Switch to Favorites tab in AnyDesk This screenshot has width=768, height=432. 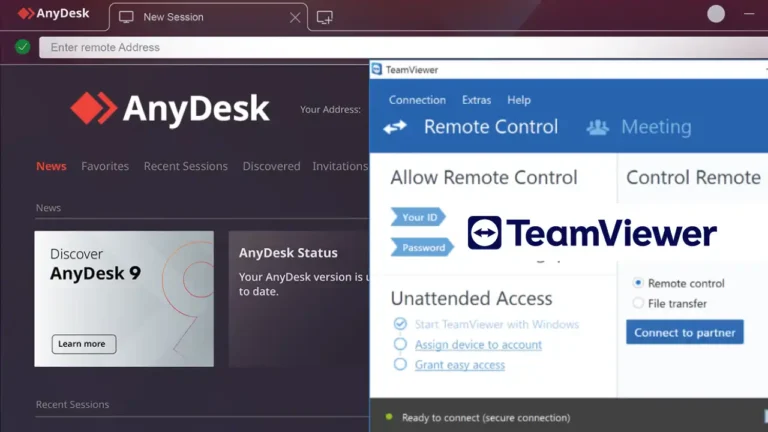point(105,166)
